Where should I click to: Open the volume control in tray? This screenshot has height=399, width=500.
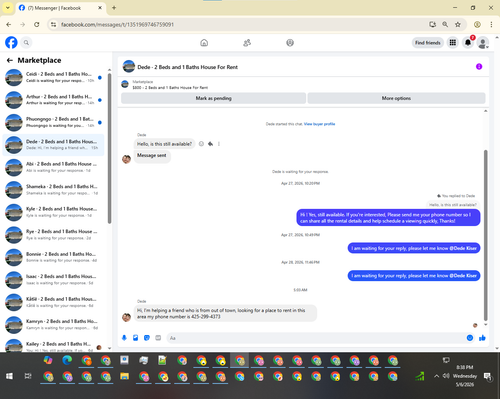(446, 376)
